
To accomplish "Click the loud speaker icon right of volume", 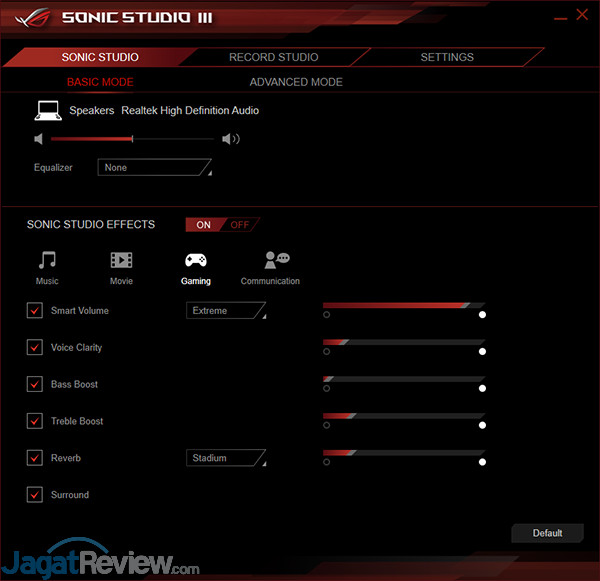I will (x=231, y=139).
